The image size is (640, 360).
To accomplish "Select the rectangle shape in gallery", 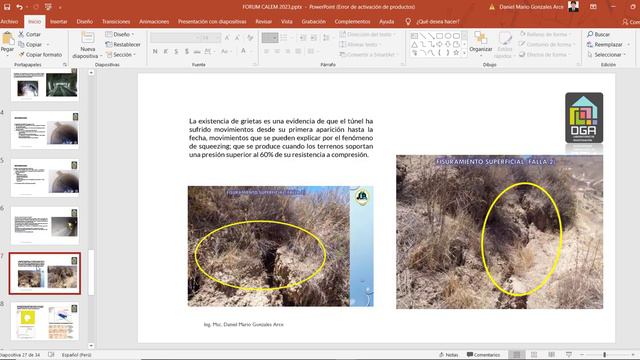I will point(440,36).
